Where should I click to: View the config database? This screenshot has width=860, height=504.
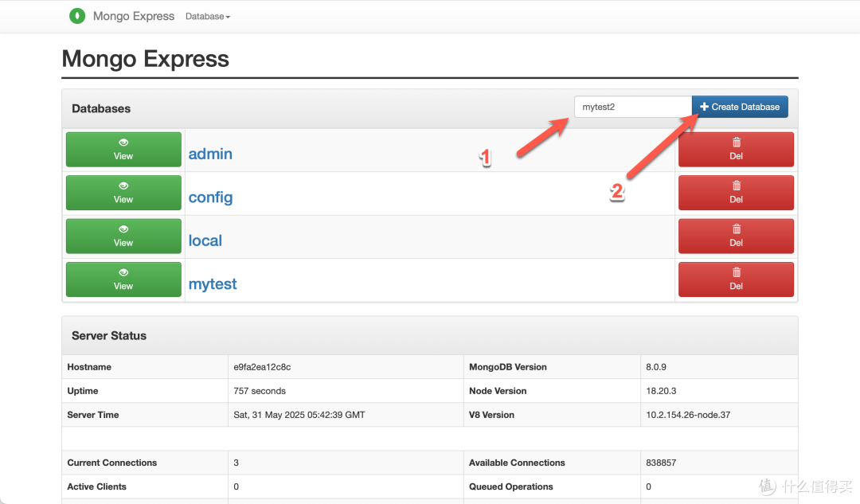coord(123,193)
